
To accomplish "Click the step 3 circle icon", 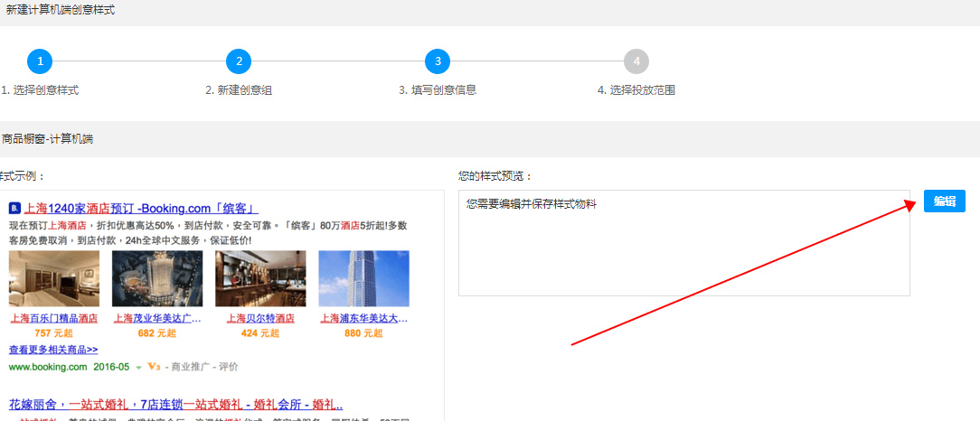I will pyautogui.click(x=438, y=61).
